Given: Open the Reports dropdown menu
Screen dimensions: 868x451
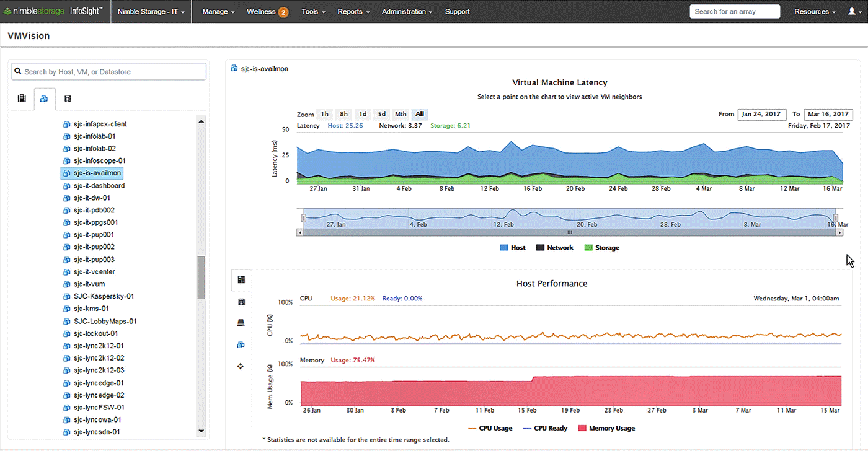Looking at the screenshot, I should pyautogui.click(x=353, y=12).
